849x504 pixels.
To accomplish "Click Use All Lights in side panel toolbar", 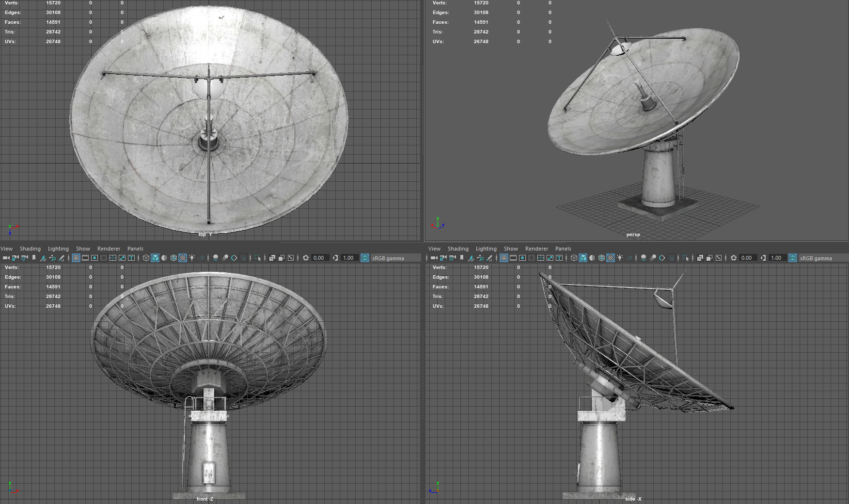I will [x=620, y=258].
